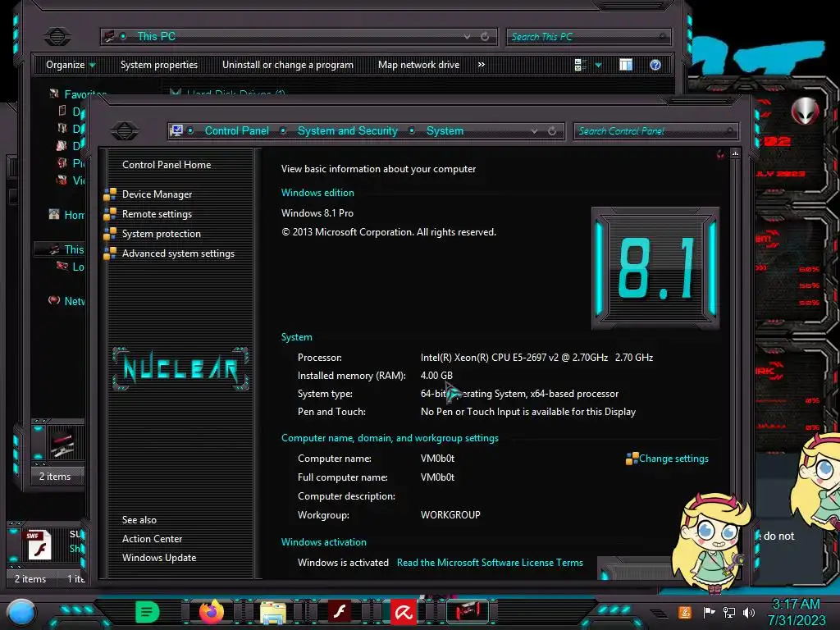Open Action Center flag in system tray
The height and width of the screenshot is (630, 840).
(710, 612)
